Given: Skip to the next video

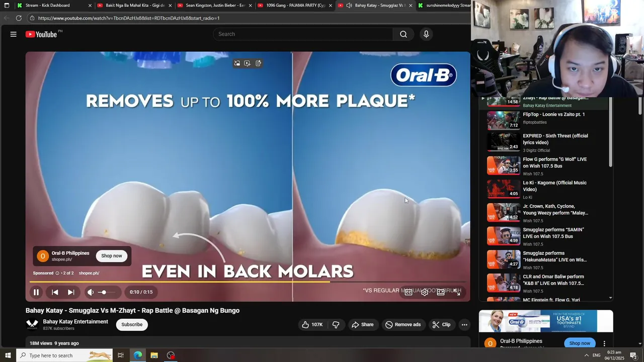Looking at the screenshot, I should click(71, 292).
